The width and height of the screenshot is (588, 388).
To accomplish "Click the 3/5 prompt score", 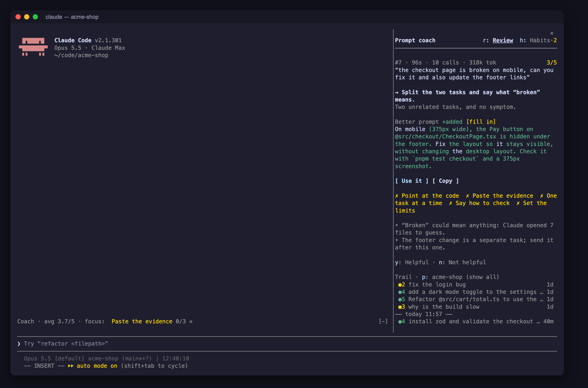I will pos(552,63).
